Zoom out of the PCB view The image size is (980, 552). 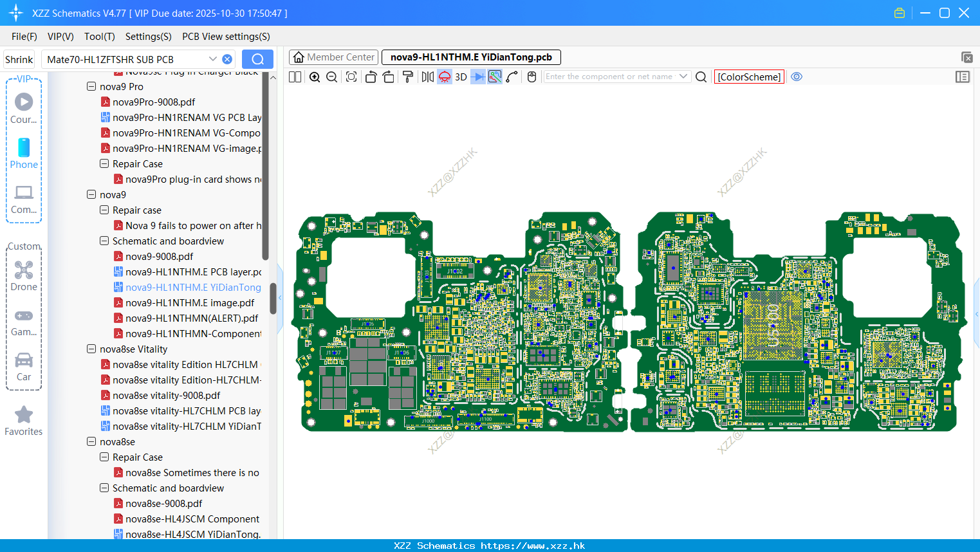(332, 77)
